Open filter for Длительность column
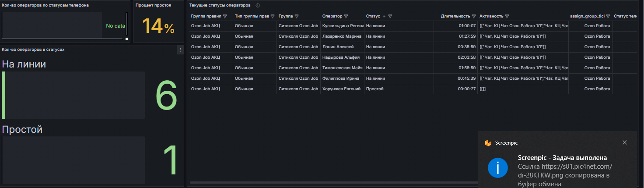644x188 pixels. point(473,16)
